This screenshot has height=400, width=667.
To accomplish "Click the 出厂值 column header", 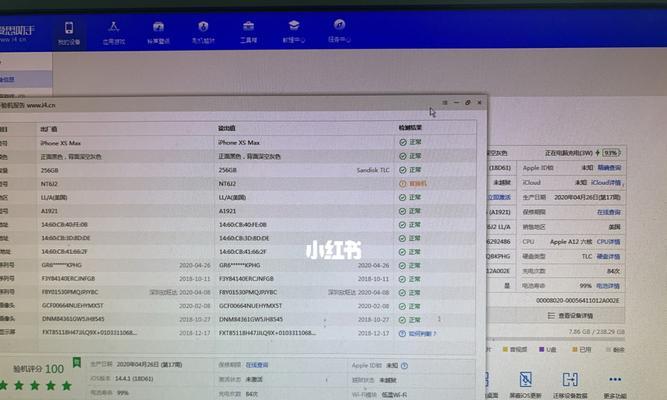I will tap(49, 129).
